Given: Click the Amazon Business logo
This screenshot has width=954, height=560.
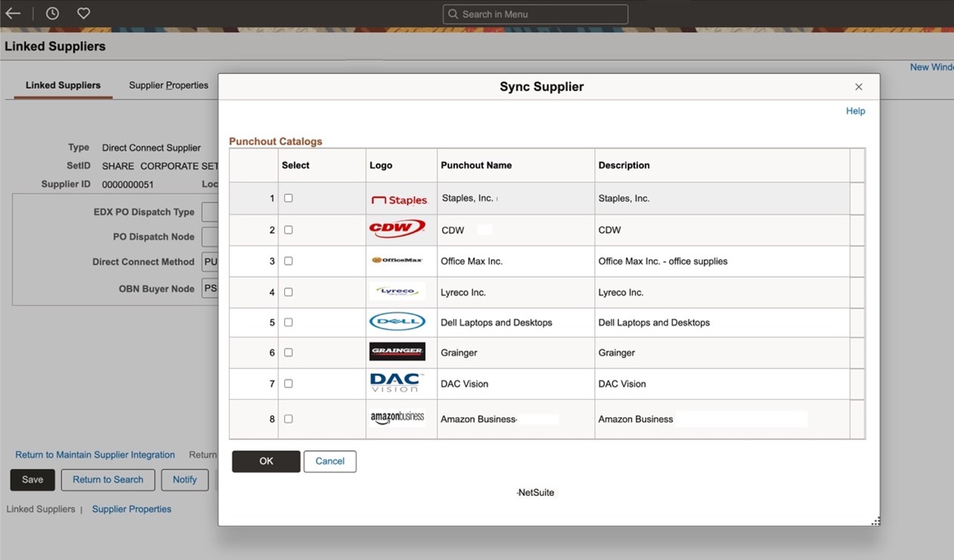Looking at the screenshot, I should [x=397, y=417].
